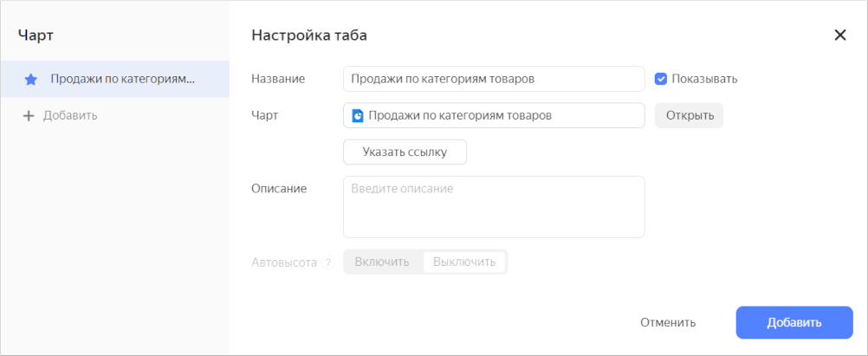Click the plus icon in the Чарт sidebar
Viewport: 868px width, 356px height.
pyautogui.click(x=28, y=116)
